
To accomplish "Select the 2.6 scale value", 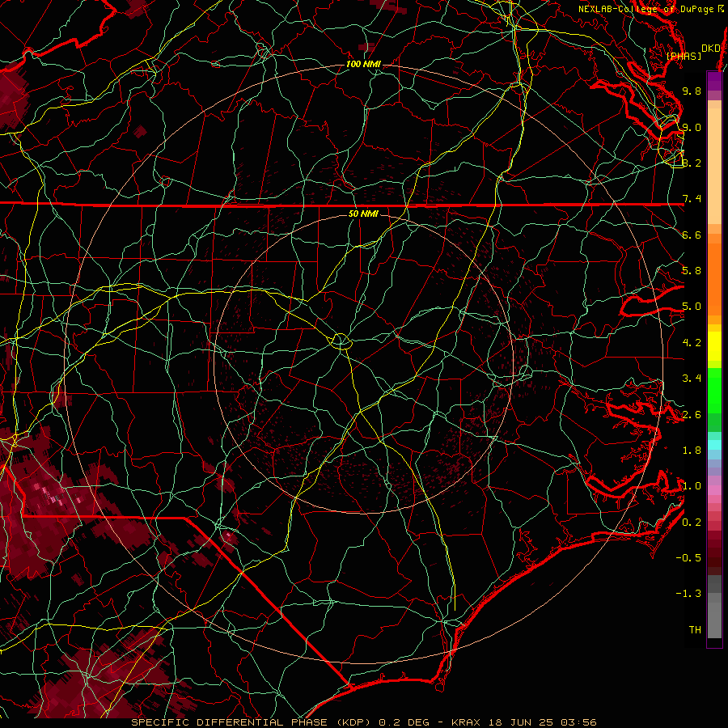I will (692, 415).
